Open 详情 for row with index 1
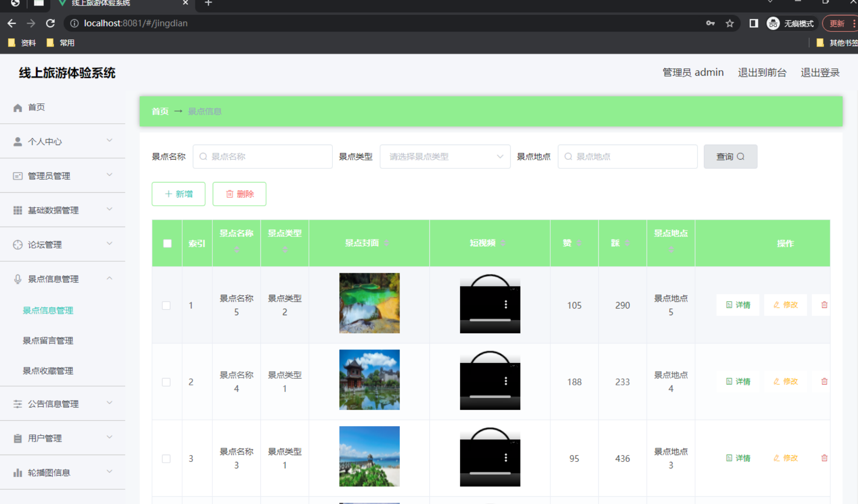 738,305
